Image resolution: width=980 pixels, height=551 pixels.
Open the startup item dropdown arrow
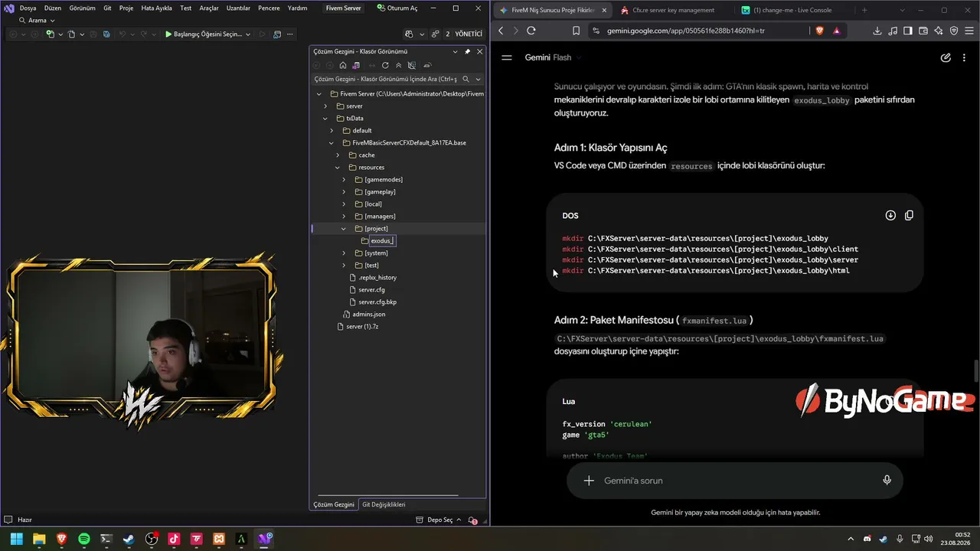248,34
